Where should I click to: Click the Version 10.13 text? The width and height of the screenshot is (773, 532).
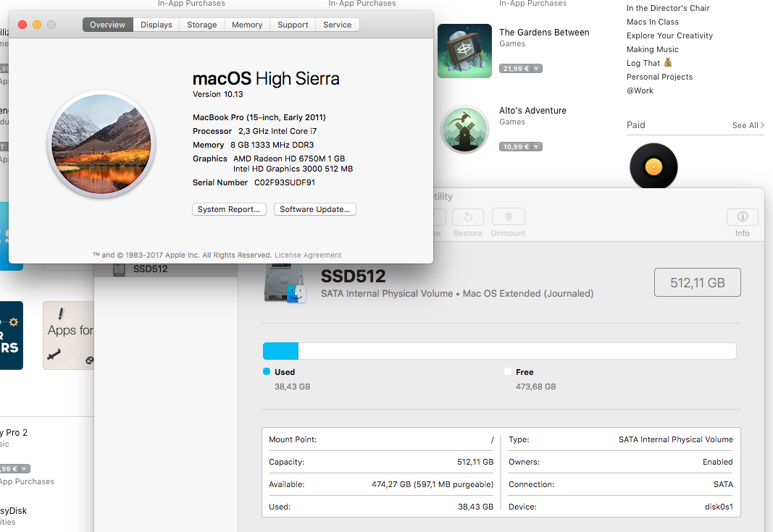pyautogui.click(x=217, y=94)
